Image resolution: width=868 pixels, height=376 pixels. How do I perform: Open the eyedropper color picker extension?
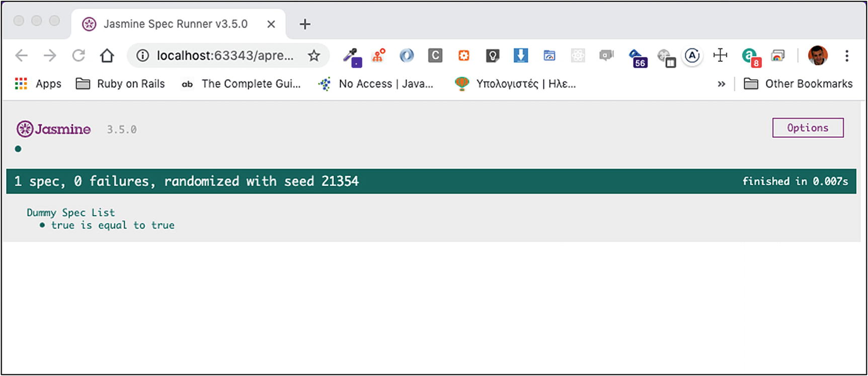tap(352, 57)
